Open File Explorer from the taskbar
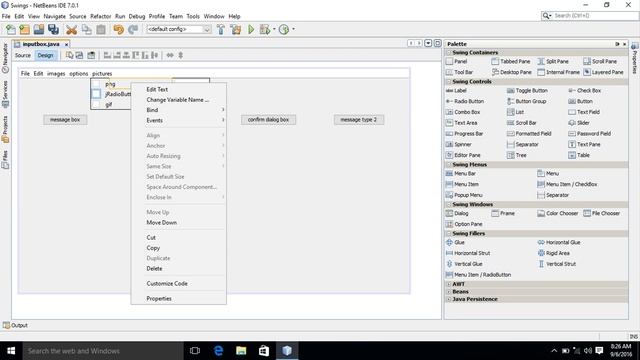This screenshot has height=360, width=640. coord(241,351)
